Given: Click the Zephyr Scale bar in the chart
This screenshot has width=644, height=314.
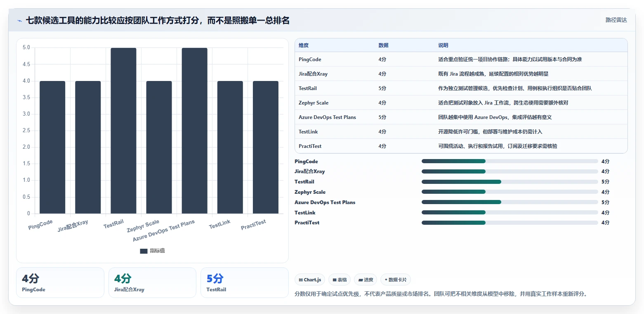Looking at the screenshot, I should (x=159, y=147).
